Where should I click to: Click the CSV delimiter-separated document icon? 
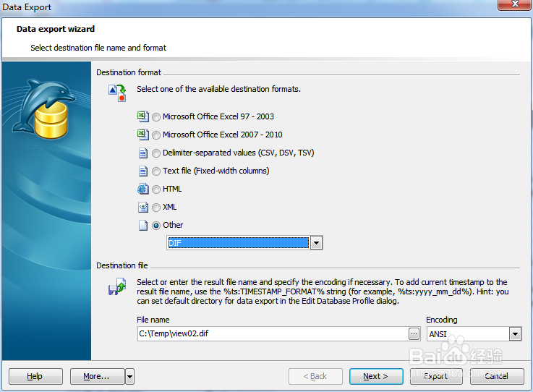tap(143, 153)
